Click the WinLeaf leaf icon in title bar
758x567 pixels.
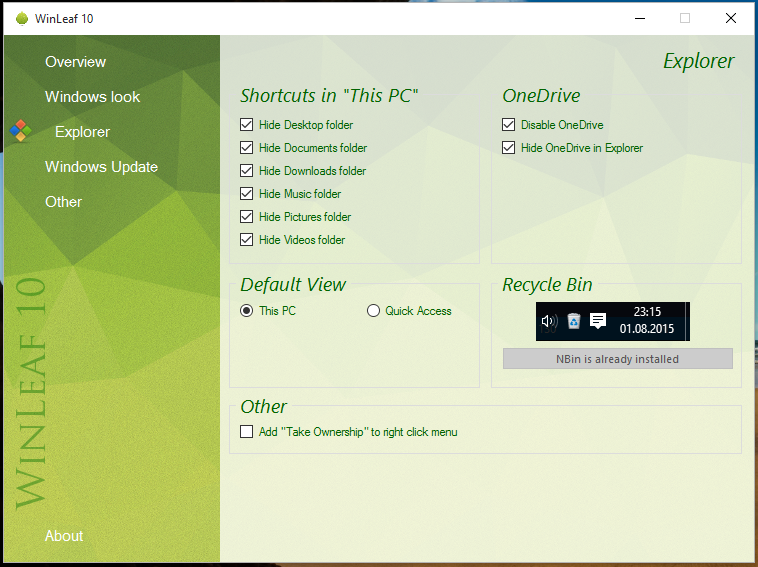click(x=22, y=18)
